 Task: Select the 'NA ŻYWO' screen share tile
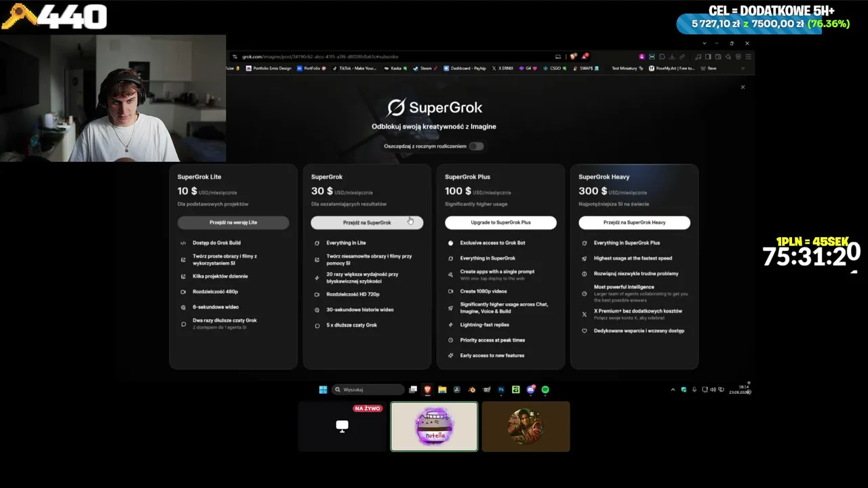click(x=342, y=426)
